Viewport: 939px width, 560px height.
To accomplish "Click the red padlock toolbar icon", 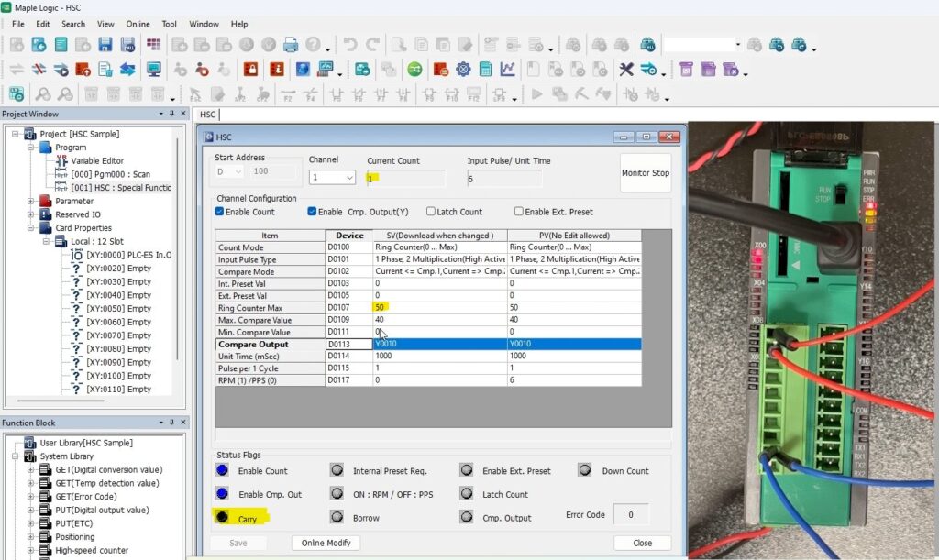I will (250, 70).
